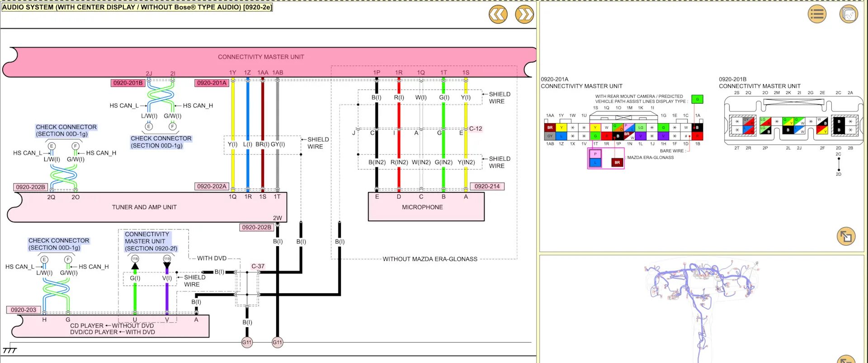Click circled terminal 118 symbol

coord(135,259)
